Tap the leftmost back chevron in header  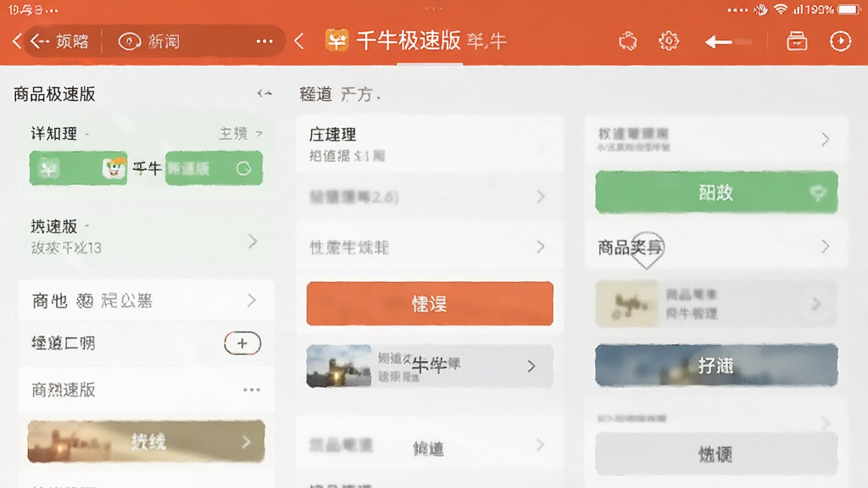click(17, 41)
